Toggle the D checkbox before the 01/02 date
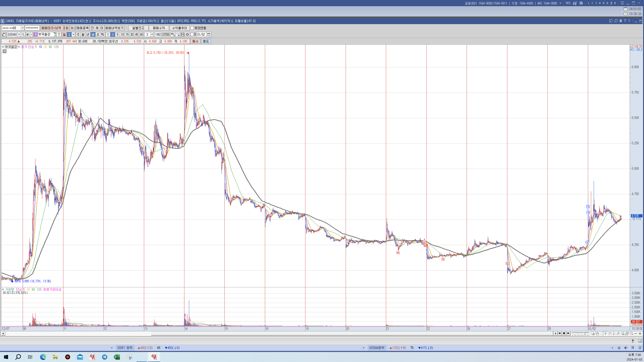644x362 pixels. (192, 34)
